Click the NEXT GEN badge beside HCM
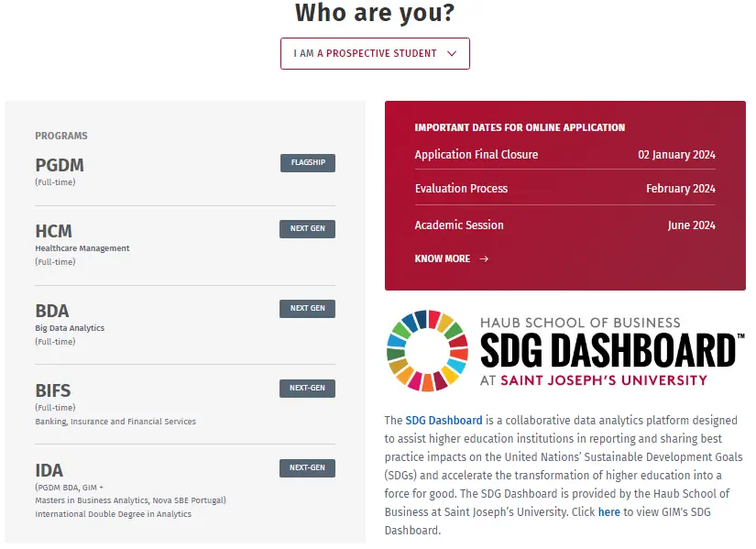Screen dimensions: 756x549 [x=307, y=228]
